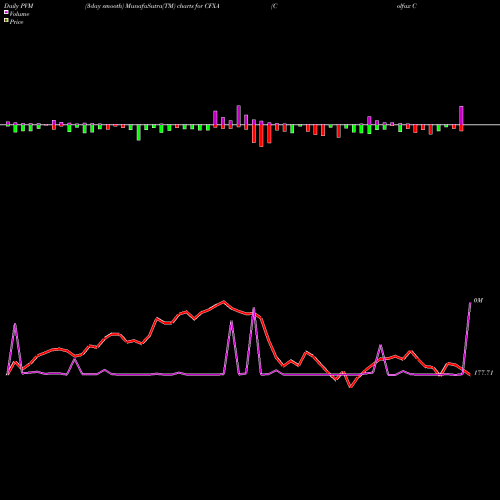500x500 pixels.
Task: Click the tall magenta bar at far right
Action: pyautogui.click(x=461, y=116)
